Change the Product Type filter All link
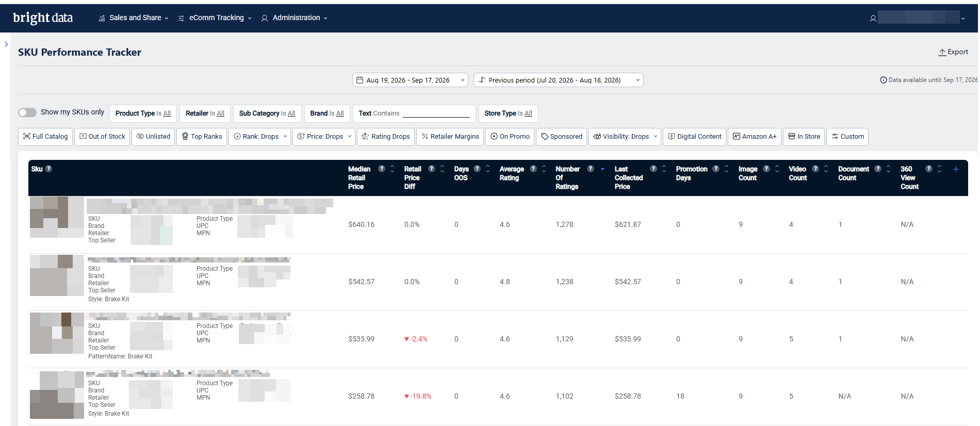This screenshot has height=426, width=980. pos(167,113)
